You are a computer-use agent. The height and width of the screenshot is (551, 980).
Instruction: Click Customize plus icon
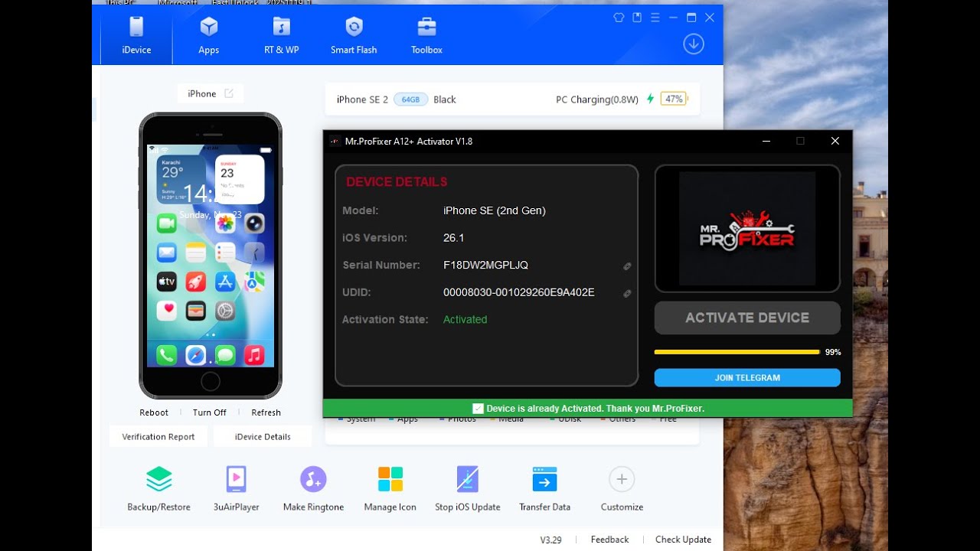click(x=622, y=480)
